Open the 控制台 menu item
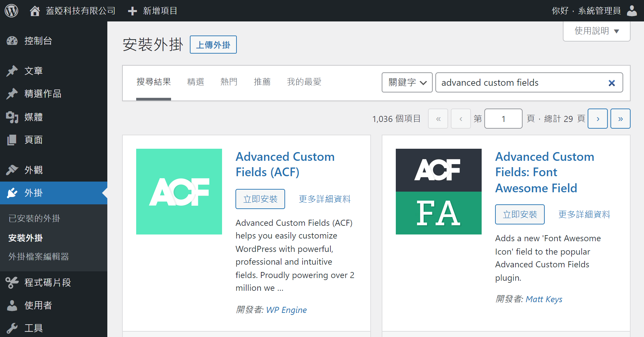Image resolution: width=644 pixels, height=337 pixels. click(x=54, y=41)
